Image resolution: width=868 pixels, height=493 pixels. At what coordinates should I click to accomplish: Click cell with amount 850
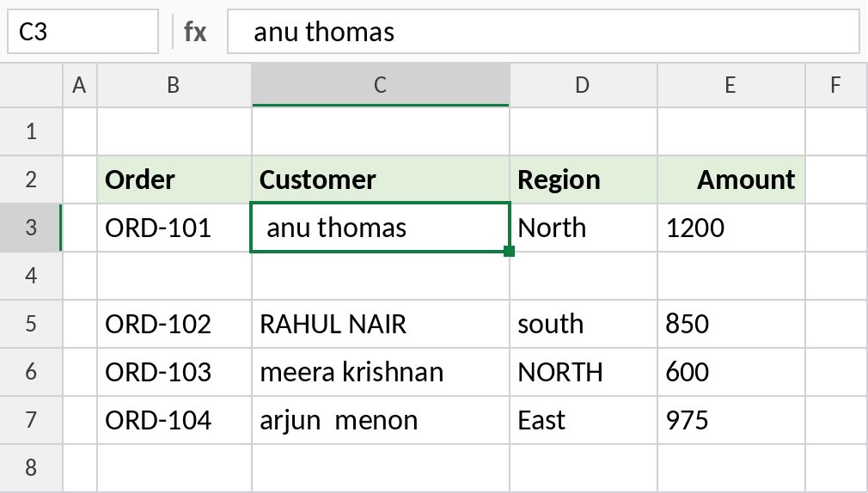pos(731,325)
